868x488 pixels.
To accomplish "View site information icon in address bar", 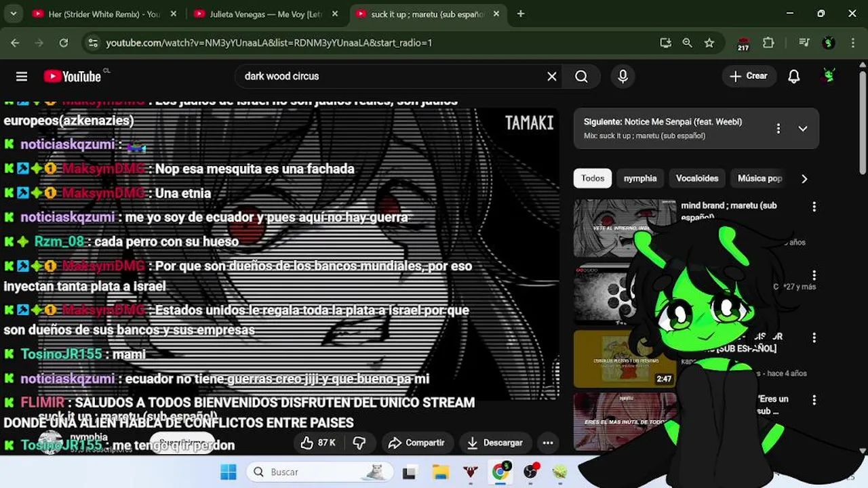I will 93,43.
